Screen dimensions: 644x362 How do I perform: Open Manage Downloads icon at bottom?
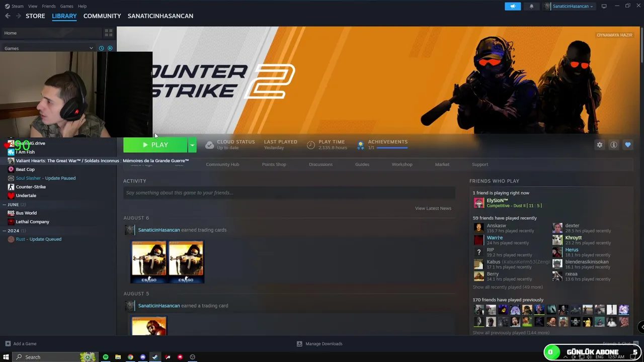pyautogui.click(x=299, y=344)
